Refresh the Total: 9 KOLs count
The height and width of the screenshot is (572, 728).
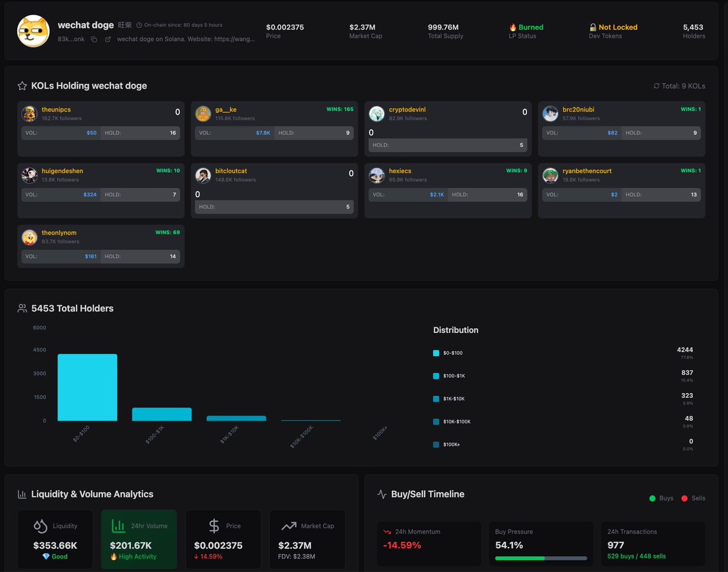656,86
